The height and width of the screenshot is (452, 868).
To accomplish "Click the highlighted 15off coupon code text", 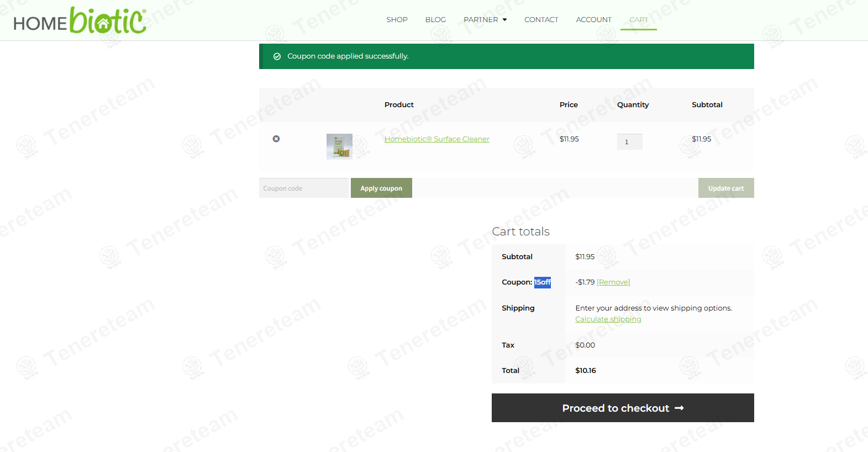I will click(x=543, y=282).
